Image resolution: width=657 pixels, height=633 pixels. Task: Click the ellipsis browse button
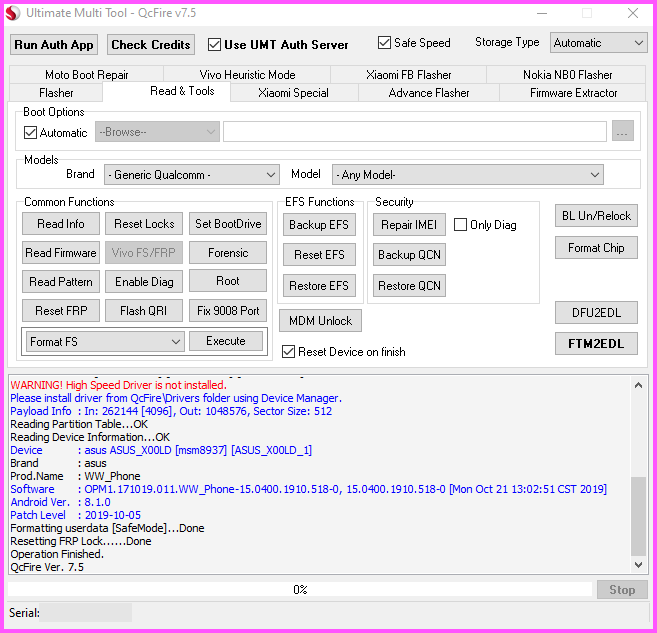(x=623, y=132)
